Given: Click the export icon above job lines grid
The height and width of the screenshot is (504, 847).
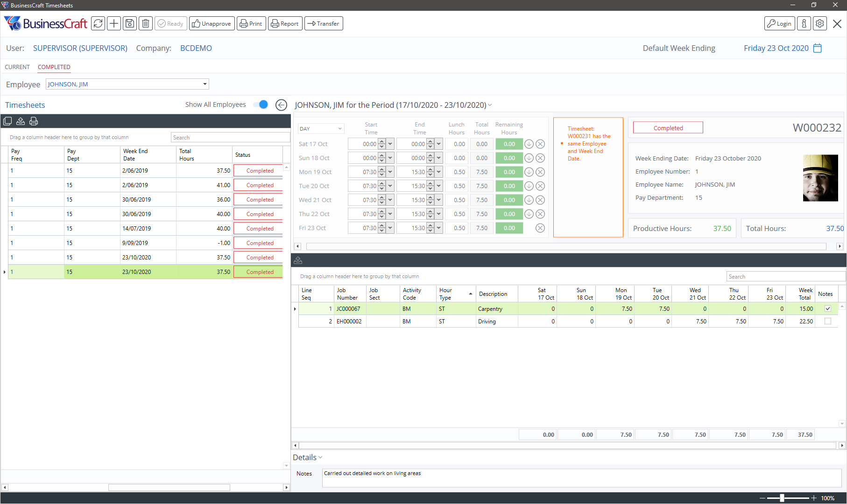Looking at the screenshot, I should pos(298,260).
